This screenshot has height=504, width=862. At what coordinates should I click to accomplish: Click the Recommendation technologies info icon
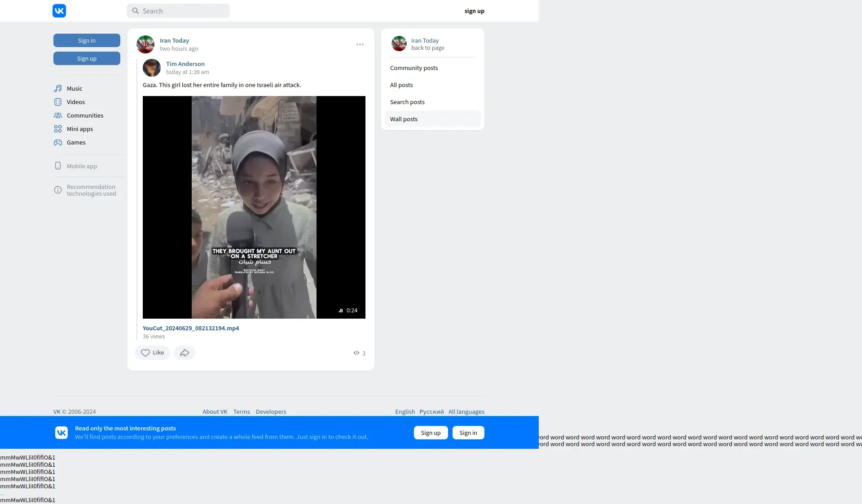(58, 190)
